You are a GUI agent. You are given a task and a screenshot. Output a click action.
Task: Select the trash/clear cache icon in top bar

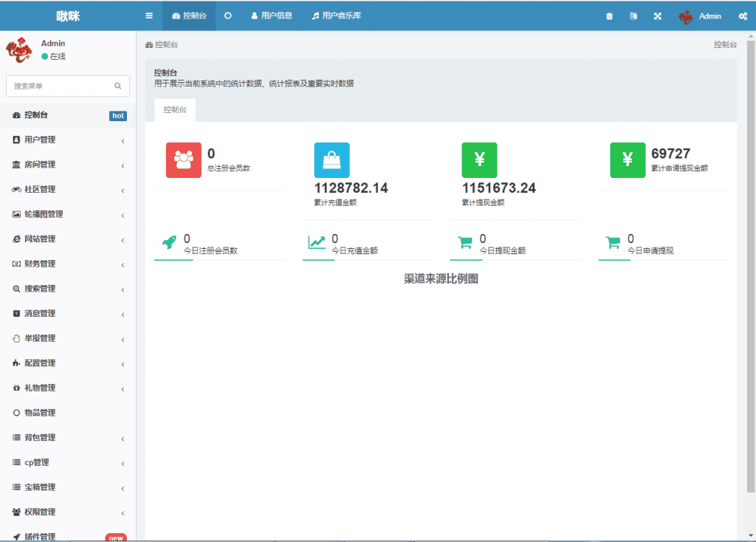coord(609,15)
